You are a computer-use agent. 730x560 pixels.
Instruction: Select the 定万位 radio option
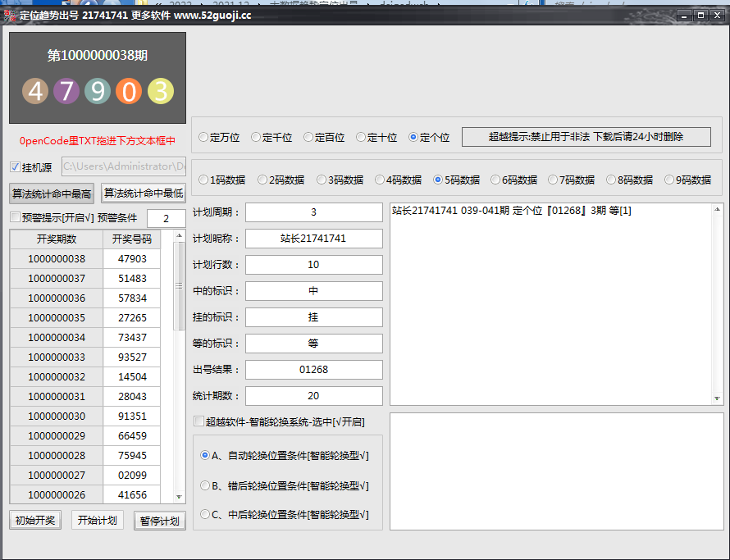pyautogui.click(x=203, y=138)
